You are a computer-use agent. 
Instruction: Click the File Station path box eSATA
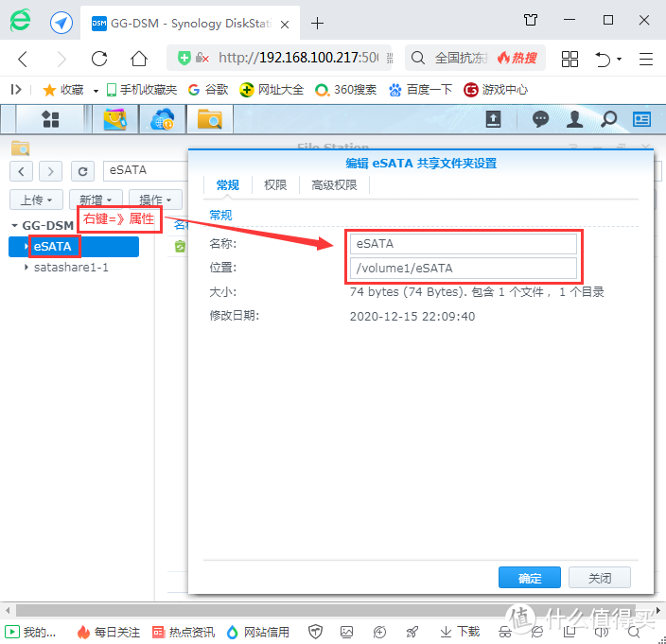[x=146, y=170]
